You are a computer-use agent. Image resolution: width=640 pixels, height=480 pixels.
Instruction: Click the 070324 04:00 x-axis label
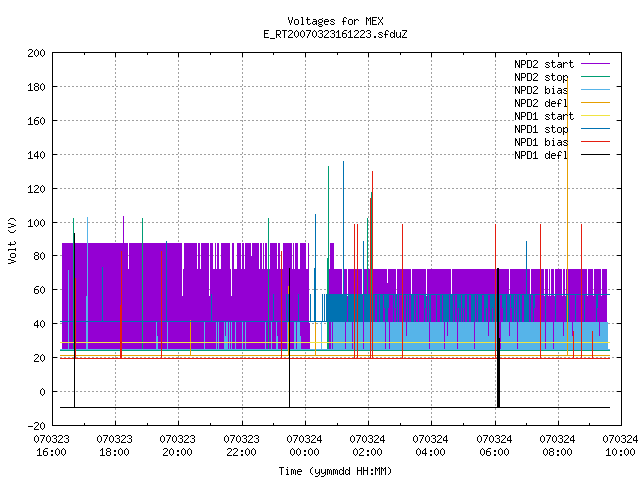tap(430, 446)
